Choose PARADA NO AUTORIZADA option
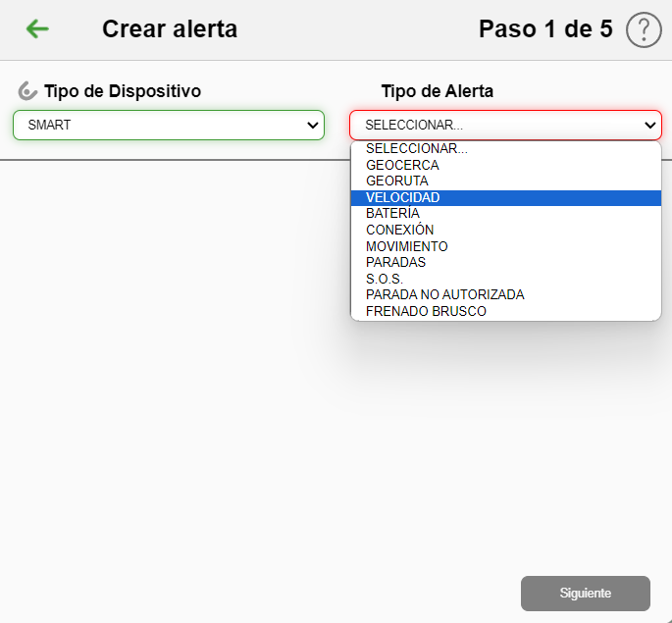This screenshot has height=623, width=672. [444, 294]
